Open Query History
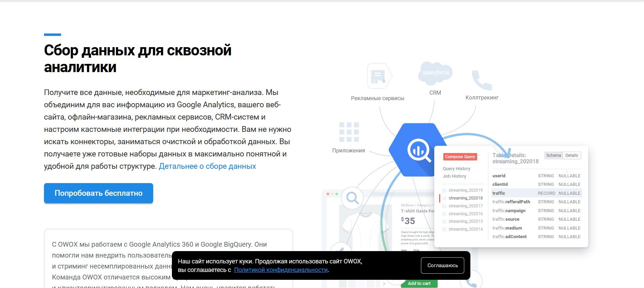 [x=456, y=169]
